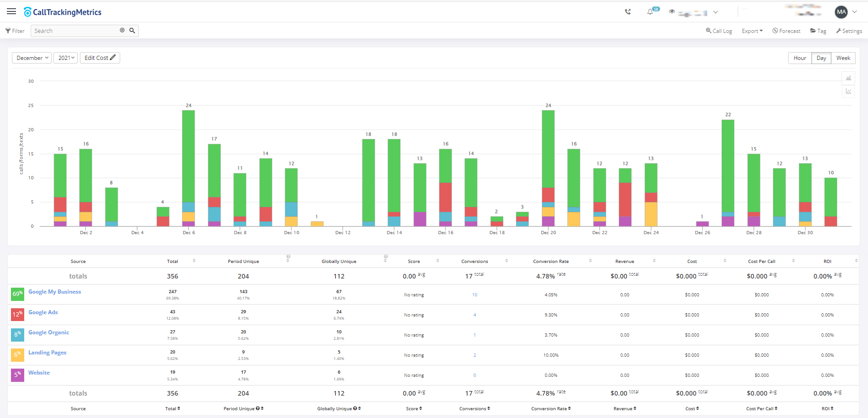Expand the 2021 year selector
868x418 pixels.
pyautogui.click(x=65, y=58)
